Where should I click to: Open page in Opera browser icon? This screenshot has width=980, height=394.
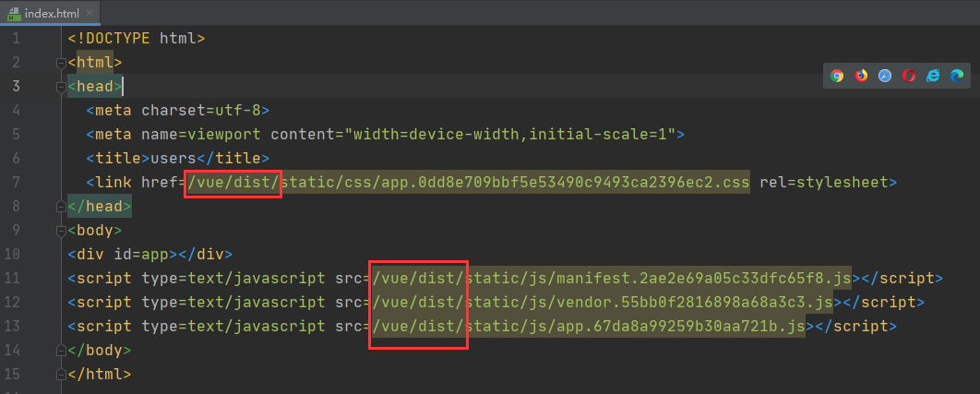[909, 76]
